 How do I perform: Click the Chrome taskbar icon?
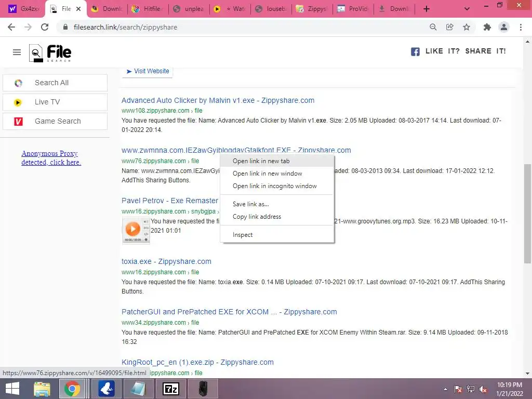pyautogui.click(x=72, y=389)
